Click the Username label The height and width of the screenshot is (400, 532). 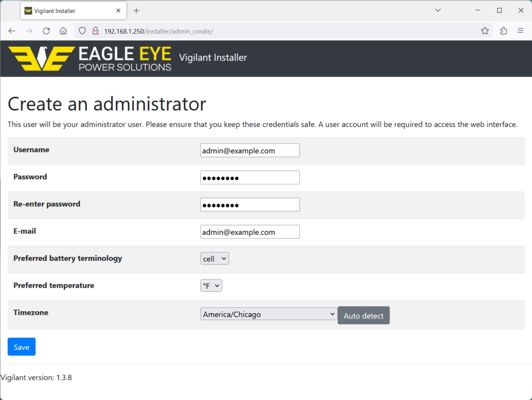31,150
